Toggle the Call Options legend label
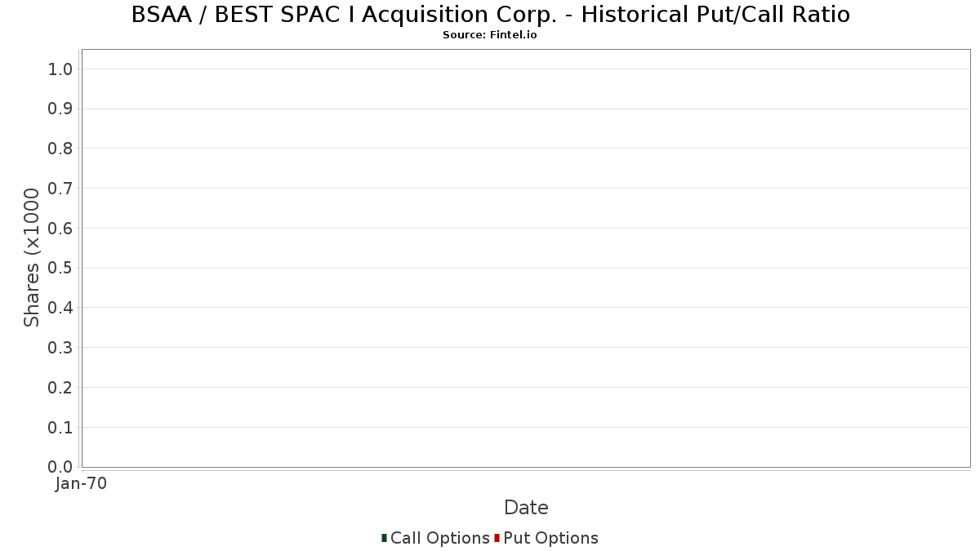Viewport: 980px width, 551px height. (x=439, y=538)
